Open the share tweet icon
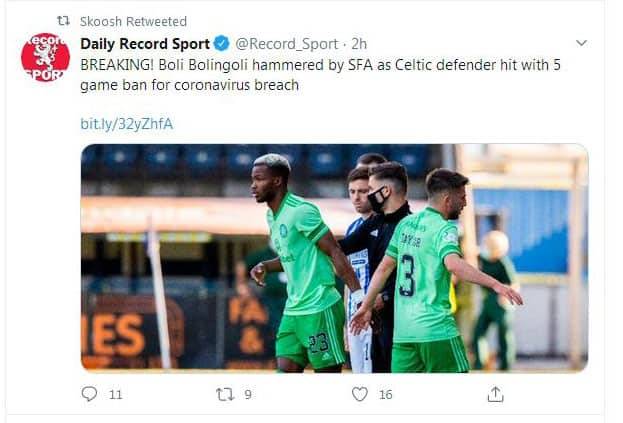Screen dimensions: 623x423 pyautogui.click(x=495, y=394)
